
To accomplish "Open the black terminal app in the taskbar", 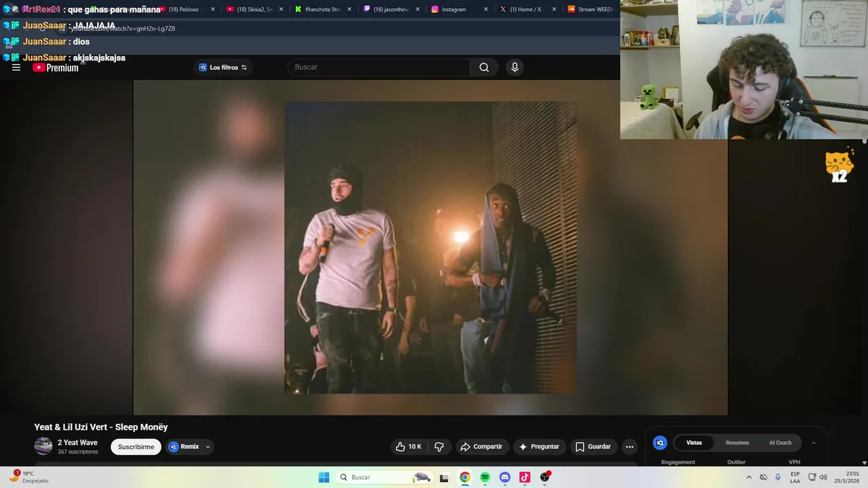I will click(x=444, y=477).
